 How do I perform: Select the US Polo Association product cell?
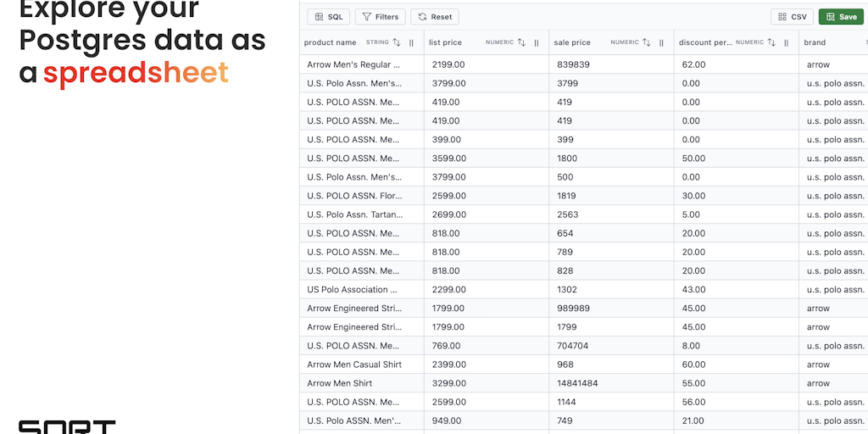(x=352, y=290)
